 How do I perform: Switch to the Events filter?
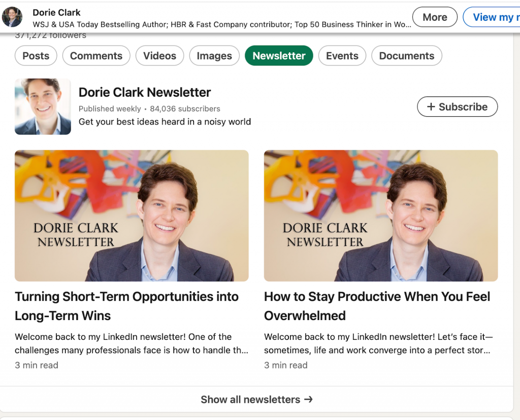(342, 56)
